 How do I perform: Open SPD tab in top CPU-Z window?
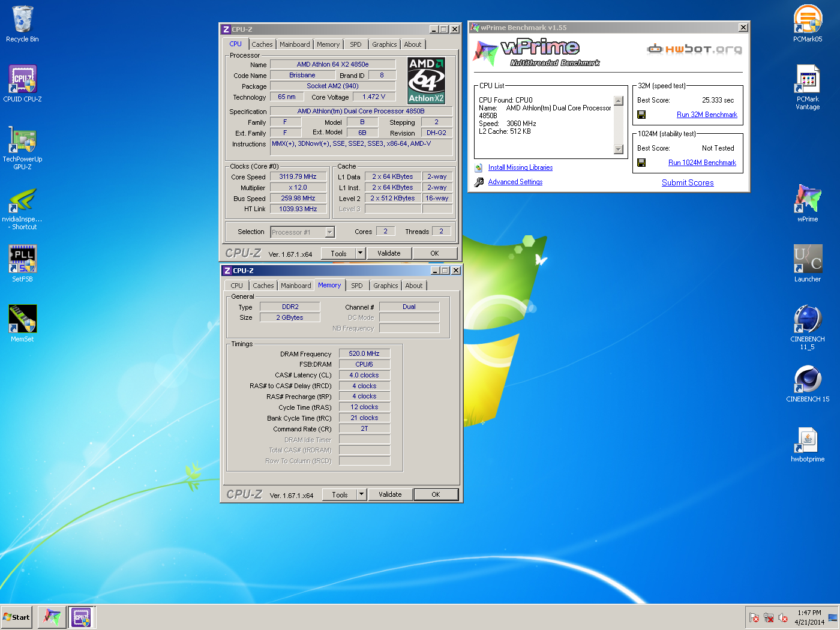pyautogui.click(x=356, y=44)
